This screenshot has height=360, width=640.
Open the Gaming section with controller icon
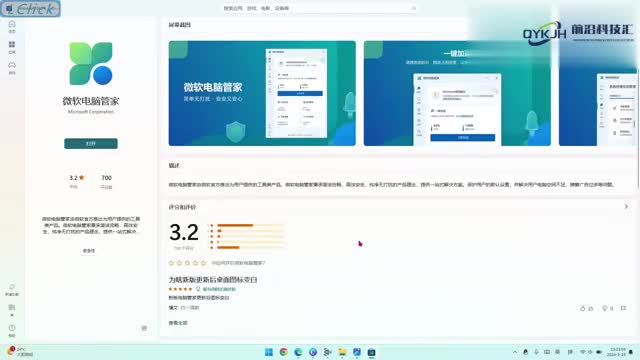12,68
